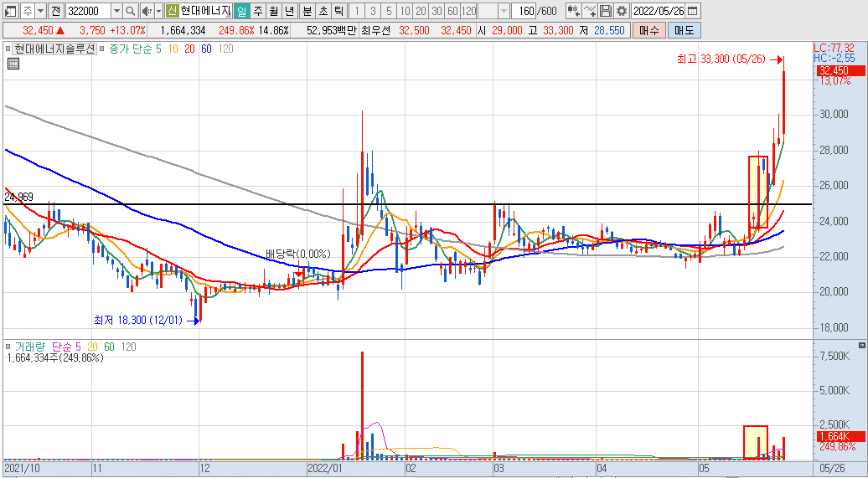The image size is (868, 478).
Task: Click the date field 2022/05/26
Action: coord(659,11)
